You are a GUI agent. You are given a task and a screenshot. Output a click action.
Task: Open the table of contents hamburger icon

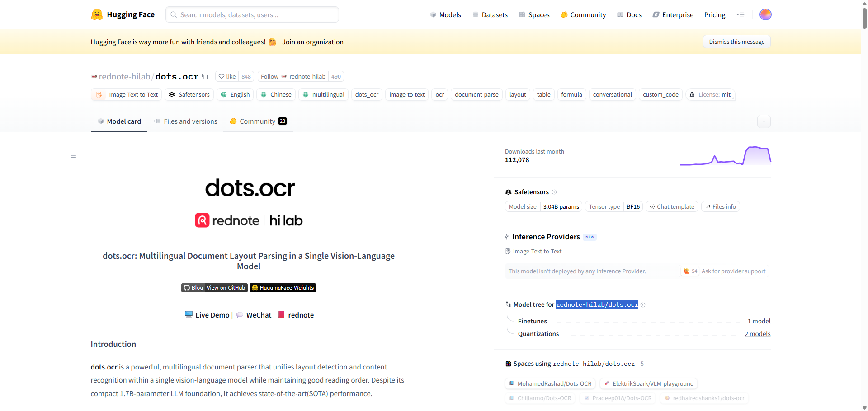pyautogui.click(x=73, y=156)
